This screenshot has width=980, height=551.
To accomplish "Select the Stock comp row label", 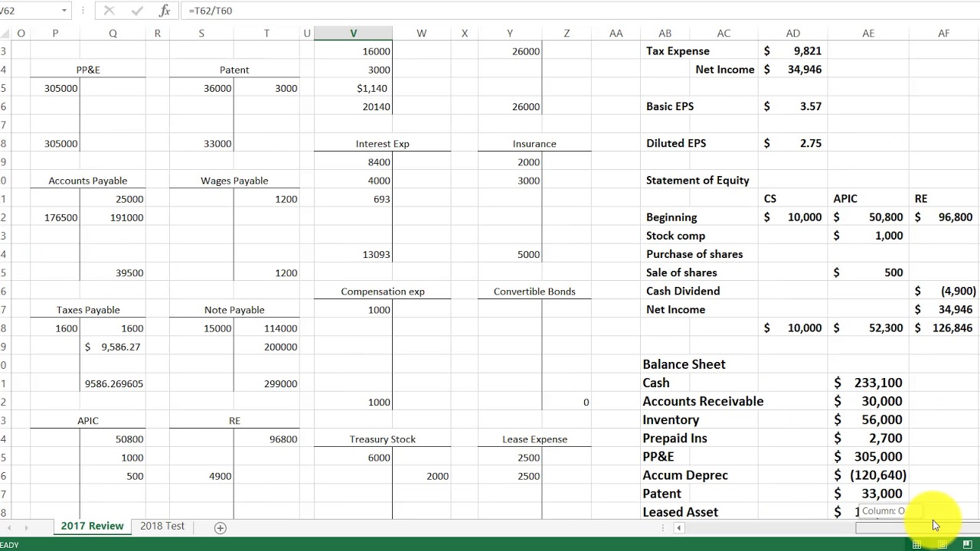I will pos(675,236).
